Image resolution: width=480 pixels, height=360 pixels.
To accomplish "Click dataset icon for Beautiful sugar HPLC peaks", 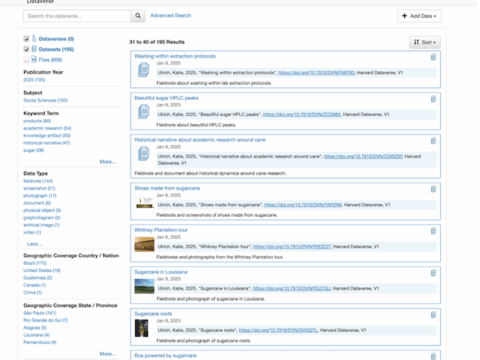I will click(144, 112).
